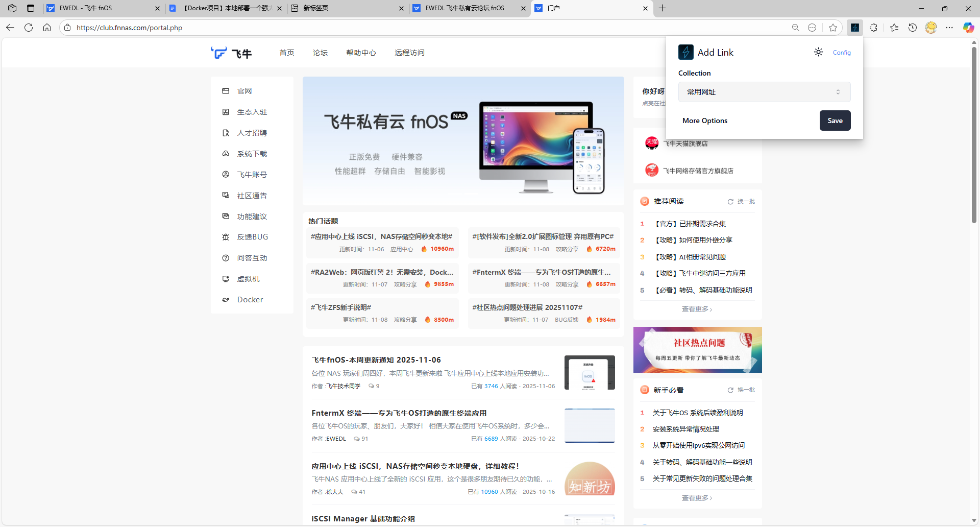Click the 生态入驻 sidebar icon

click(226, 112)
